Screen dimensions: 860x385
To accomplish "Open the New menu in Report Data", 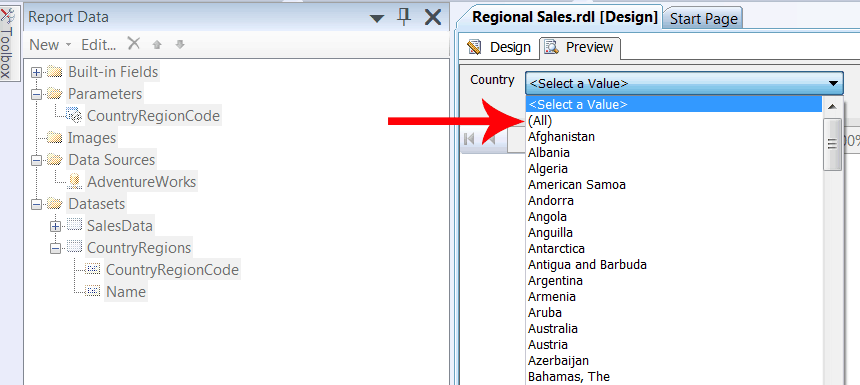I will pos(50,44).
